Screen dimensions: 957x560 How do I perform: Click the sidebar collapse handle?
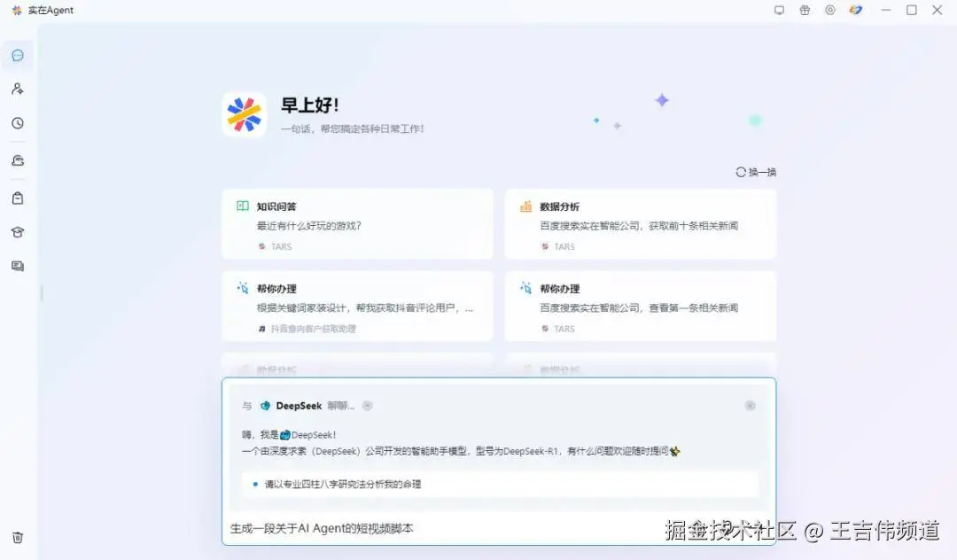click(42, 293)
